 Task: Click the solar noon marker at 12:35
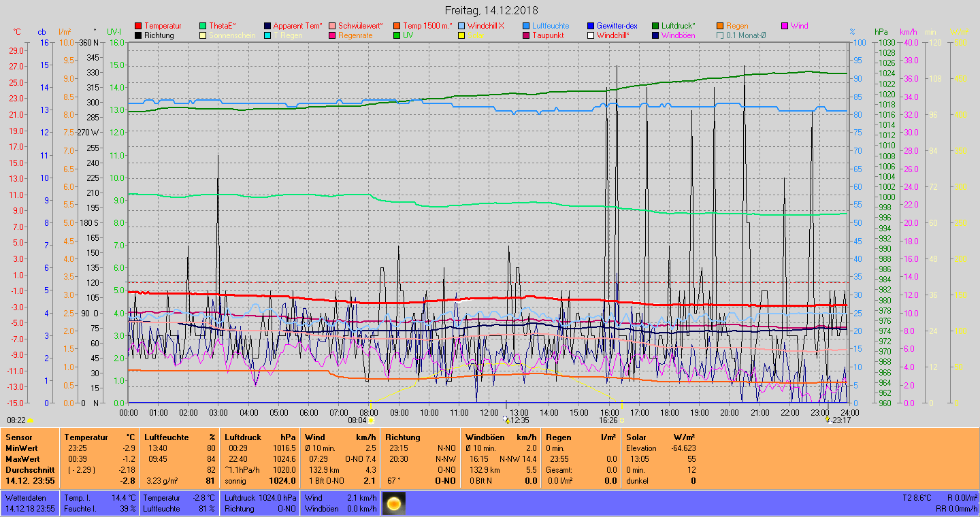coord(506,420)
